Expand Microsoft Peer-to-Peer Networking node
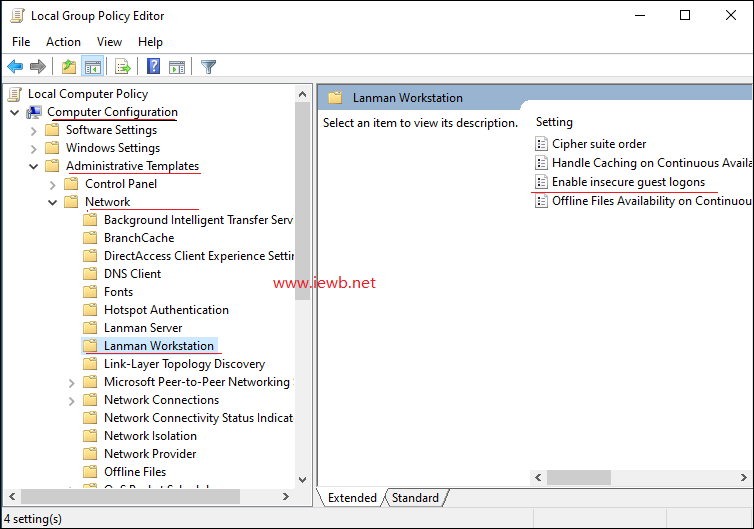This screenshot has width=754, height=529. [72, 383]
